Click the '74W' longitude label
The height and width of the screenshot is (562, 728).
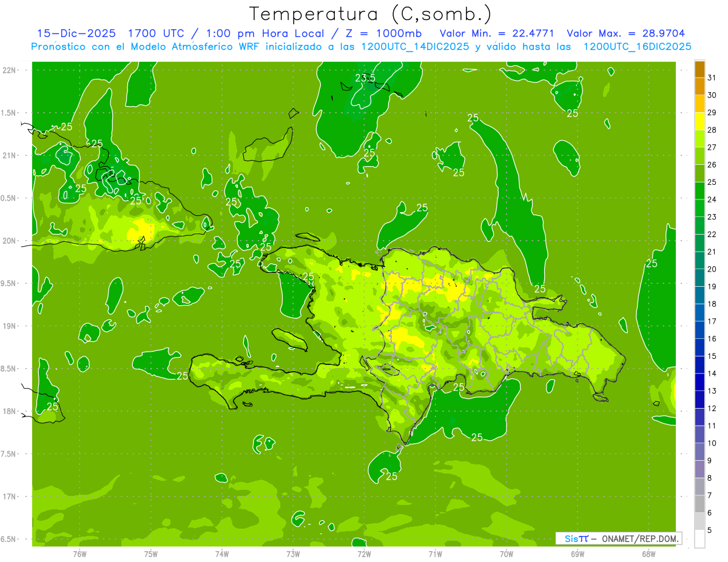[x=222, y=554]
